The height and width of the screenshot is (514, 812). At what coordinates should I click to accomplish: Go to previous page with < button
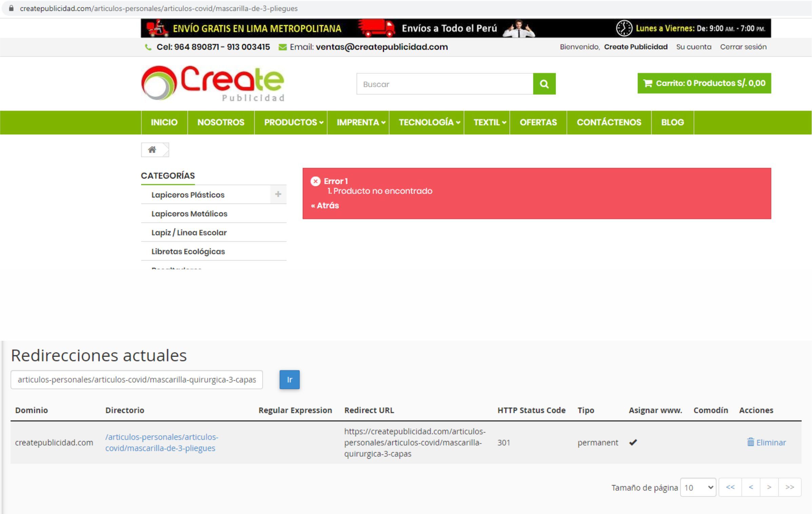pos(751,487)
